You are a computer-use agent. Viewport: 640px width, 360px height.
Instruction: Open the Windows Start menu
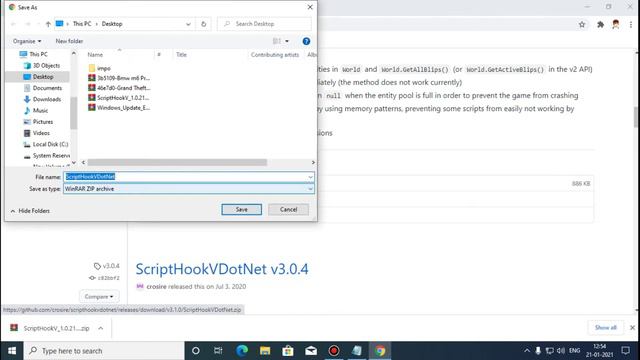click(12, 351)
